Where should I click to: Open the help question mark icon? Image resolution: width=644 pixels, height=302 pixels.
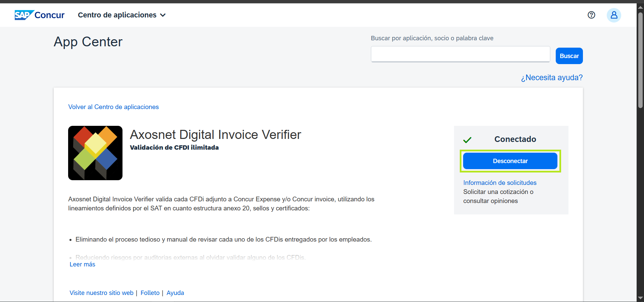point(591,15)
